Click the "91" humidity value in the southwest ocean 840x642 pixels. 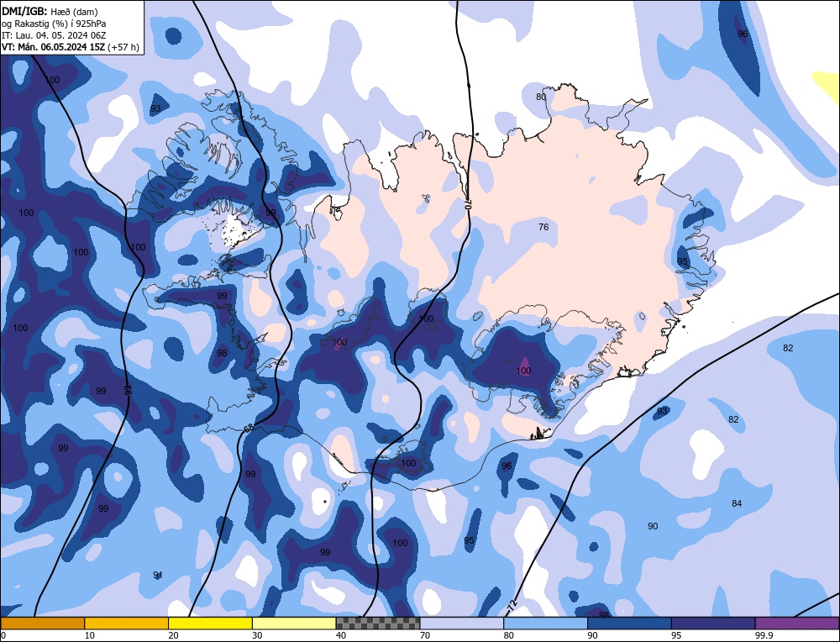158,575
